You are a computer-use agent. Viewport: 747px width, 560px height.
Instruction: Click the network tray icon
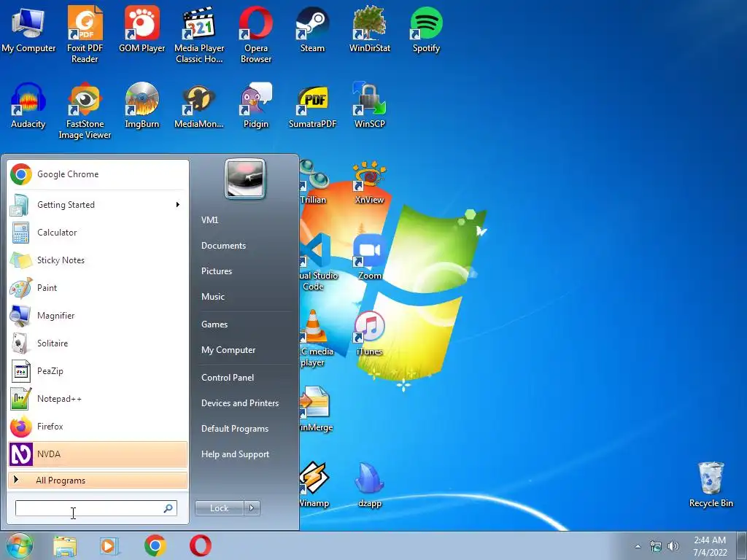click(x=656, y=546)
